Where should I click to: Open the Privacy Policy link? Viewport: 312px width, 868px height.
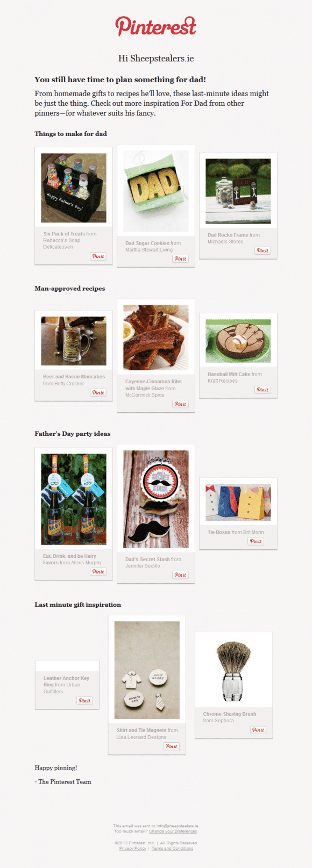coord(133,849)
